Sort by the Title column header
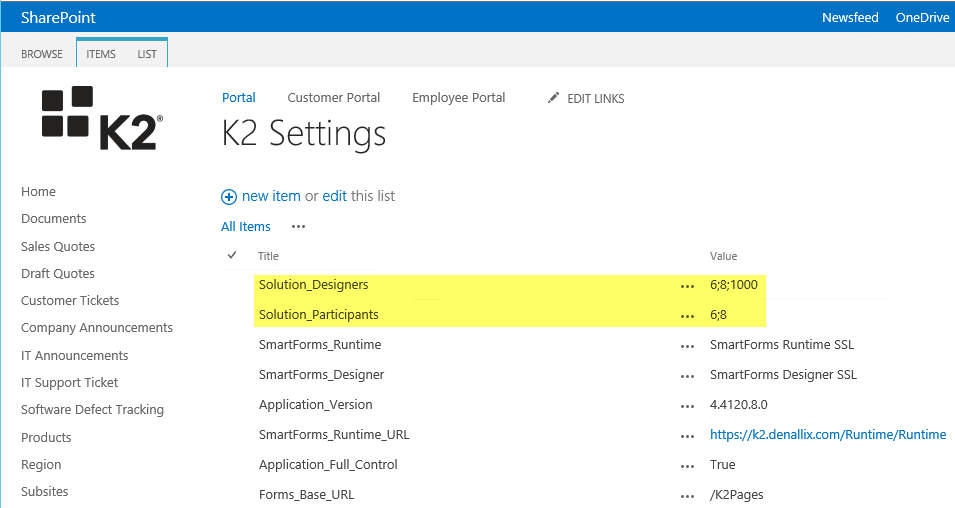This screenshot has width=955, height=508. pyautogui.click(x=268, y=256)
